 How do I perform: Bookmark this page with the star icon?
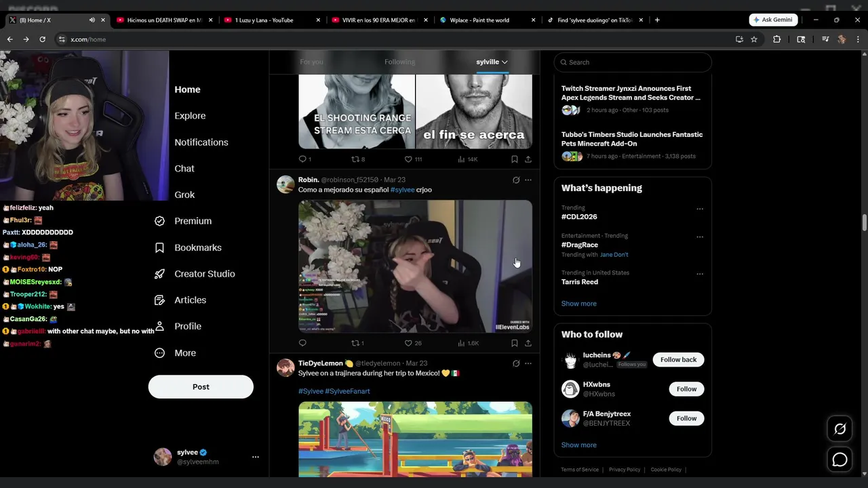[x=754, y=39]
